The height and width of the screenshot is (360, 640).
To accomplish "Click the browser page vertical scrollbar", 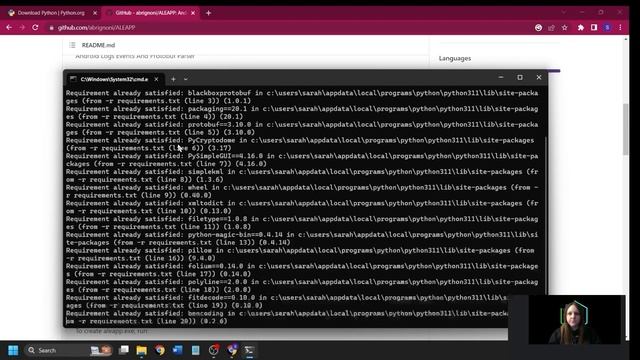I will click(625, 129).
